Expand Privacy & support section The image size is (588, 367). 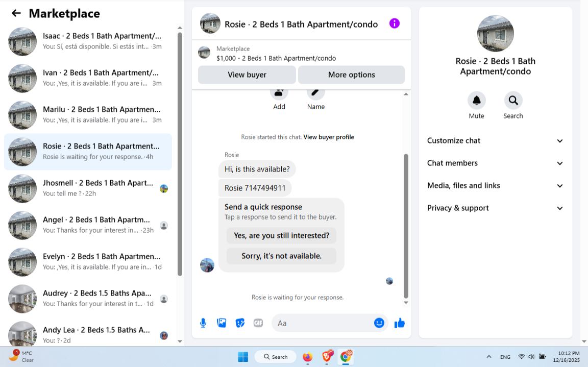pos(495,208)
